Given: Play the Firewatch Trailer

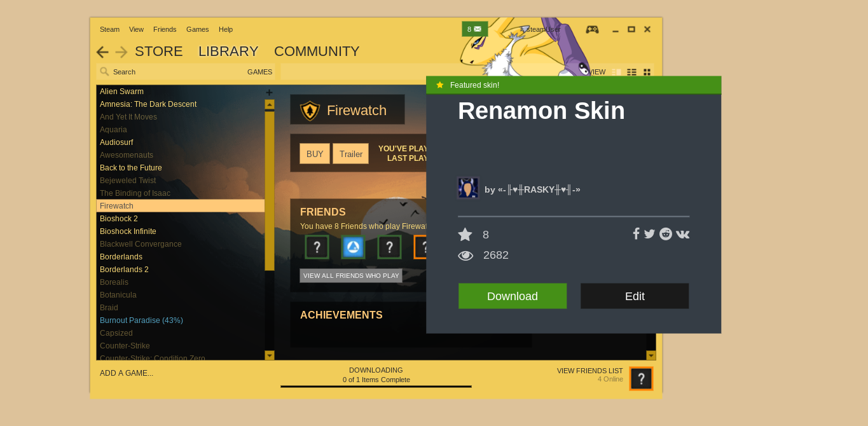Looking at the screenshot, I should click(350, 154).
